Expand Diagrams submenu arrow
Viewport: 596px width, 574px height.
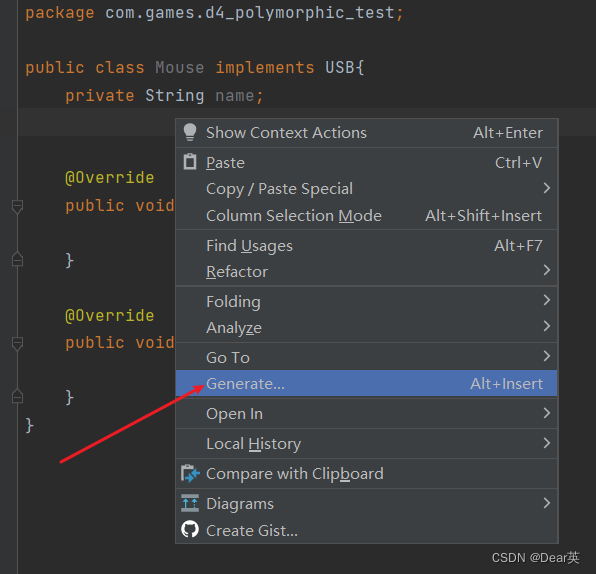point(547,503)
